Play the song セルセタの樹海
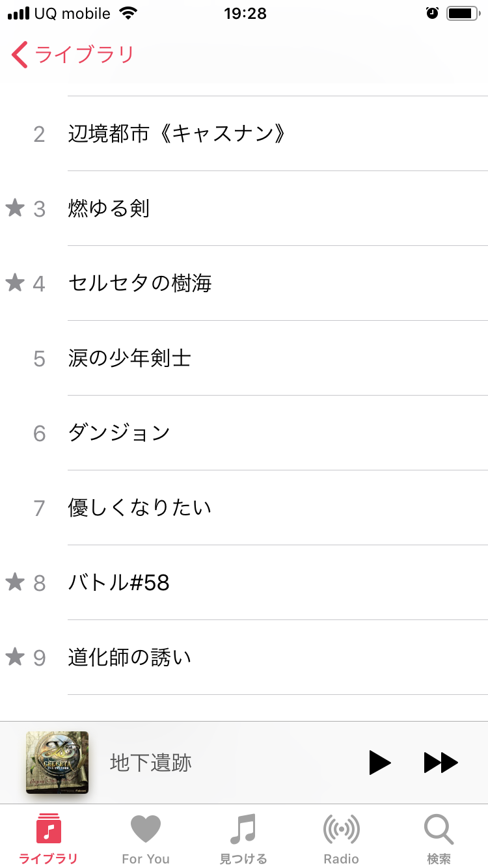This screenshot has height=868, width=488. pos(140,284)
